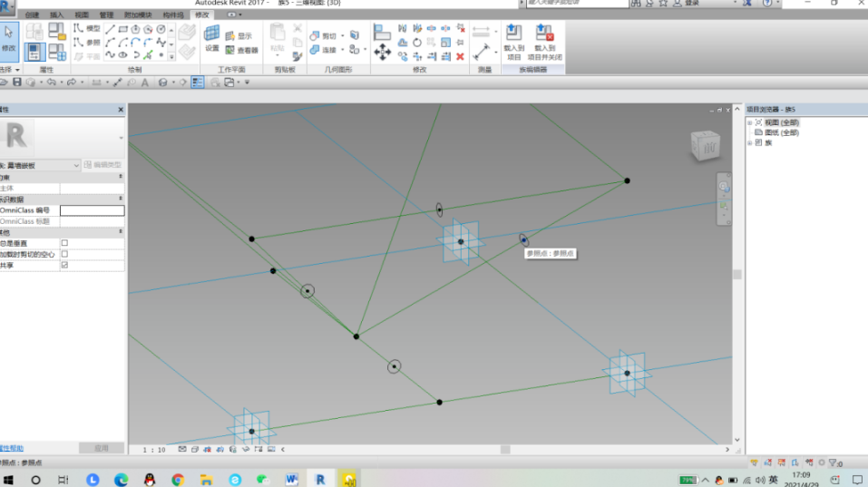Click the Family Types icon in Properties panel
This screenshot has width=868, height=487.
click(57, 52)
